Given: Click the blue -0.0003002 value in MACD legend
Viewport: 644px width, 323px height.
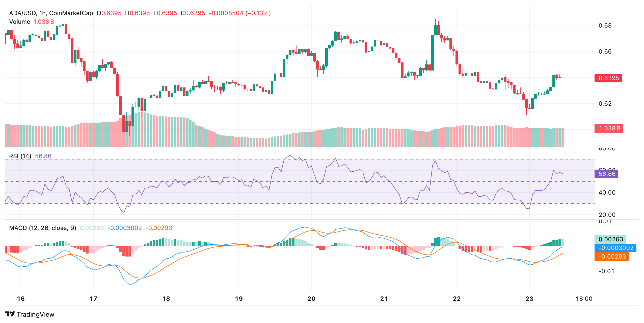Looking at the screenshot, I should coord(125,228).
